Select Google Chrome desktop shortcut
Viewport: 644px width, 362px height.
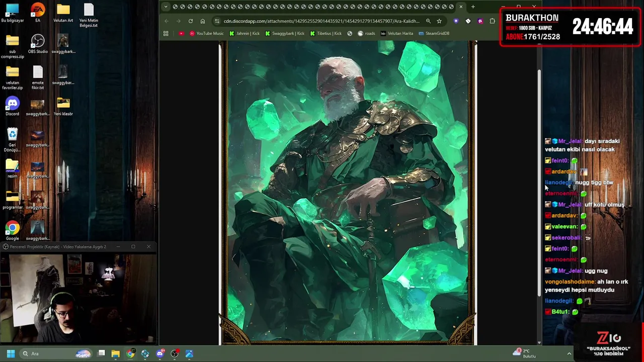12,231
